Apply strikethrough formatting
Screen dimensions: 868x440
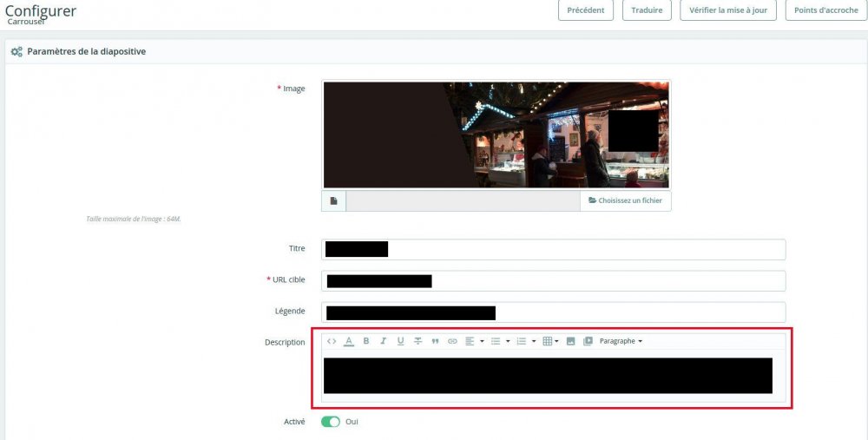pos(418,341)
